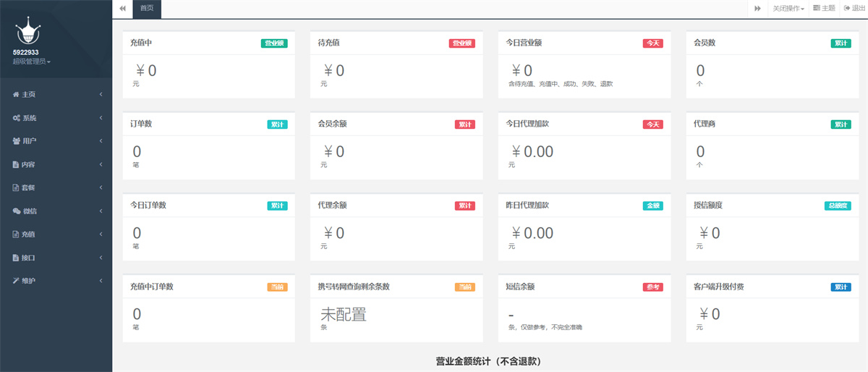
Task: Click the 主题 theme button
Action: coord(824,9)
